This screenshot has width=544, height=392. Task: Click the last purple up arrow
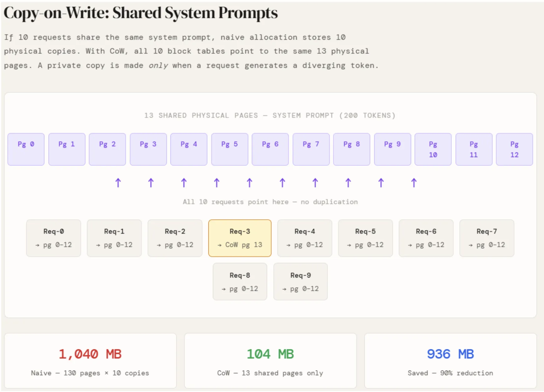click(414, 183)
